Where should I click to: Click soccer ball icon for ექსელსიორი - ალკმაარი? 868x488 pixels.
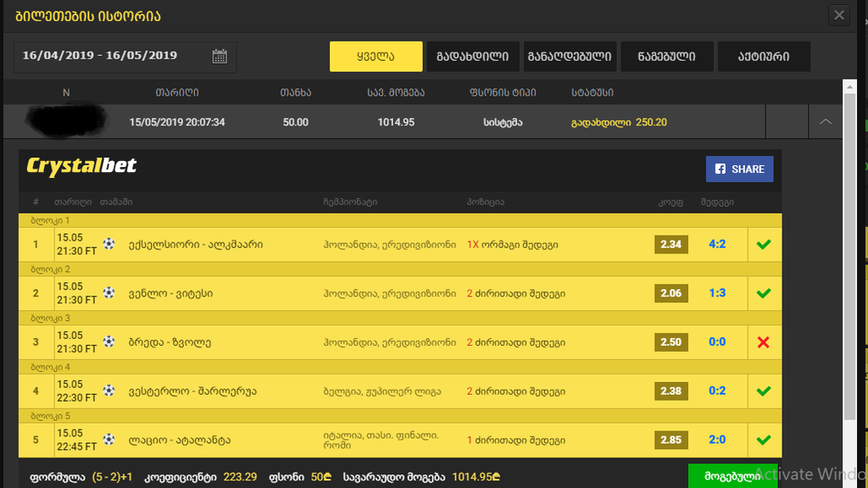coord(108,243)
